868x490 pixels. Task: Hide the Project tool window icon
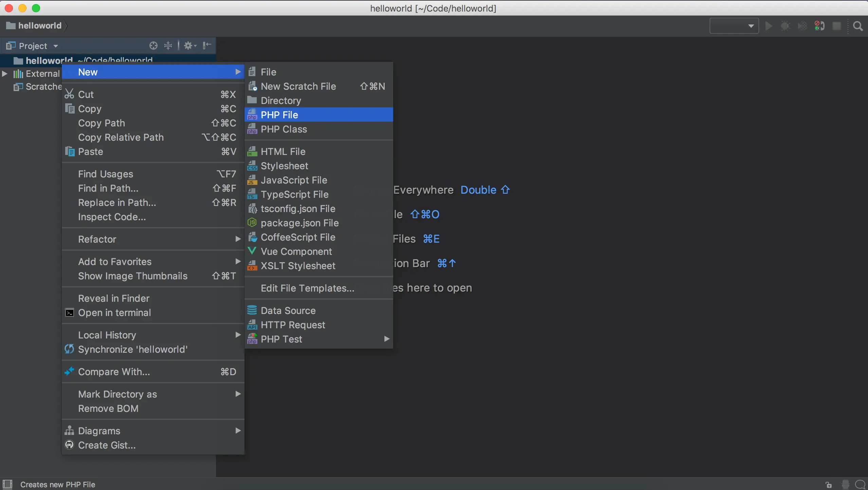[x=207, y=46]
